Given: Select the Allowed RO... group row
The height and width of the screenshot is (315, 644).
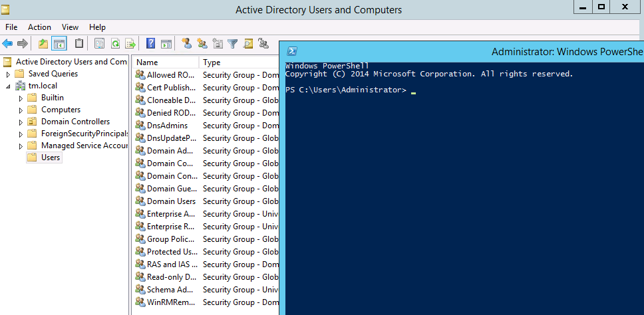Looking at the screenshot, I should pos(207,75).
